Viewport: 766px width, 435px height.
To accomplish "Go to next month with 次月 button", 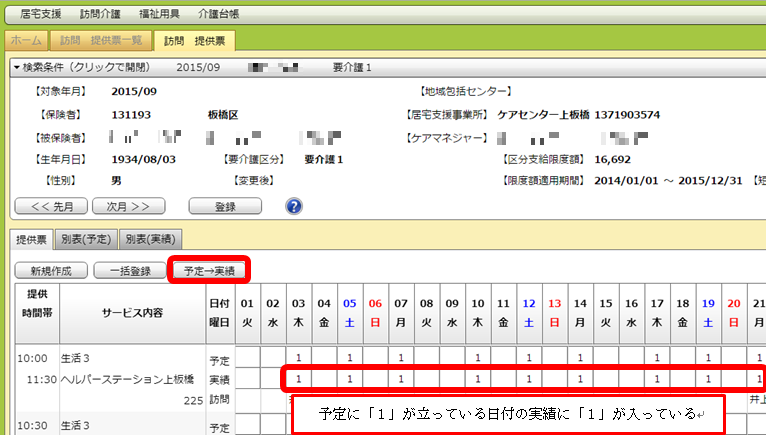I will (128, 206).
